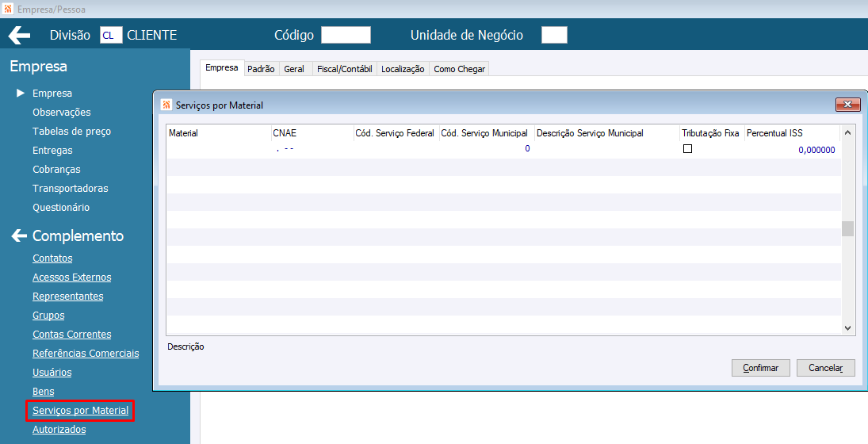Select the Localização tab
This screenshot has width=868, height=444.
pos(403,69)
